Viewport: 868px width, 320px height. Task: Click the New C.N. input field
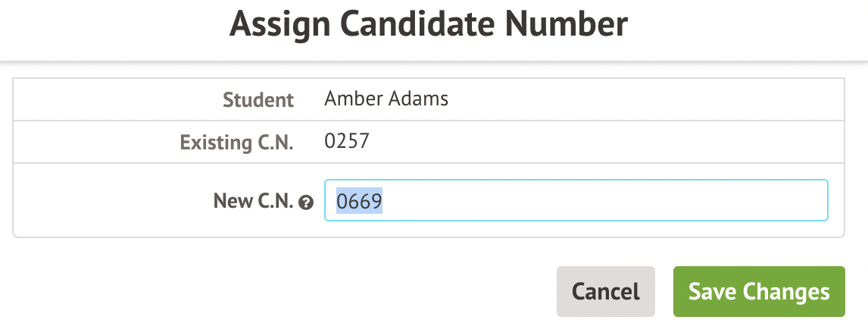(576, 201)
